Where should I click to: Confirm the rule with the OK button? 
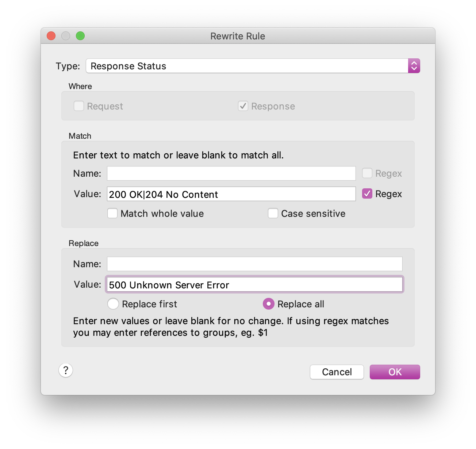pos(395,372)
